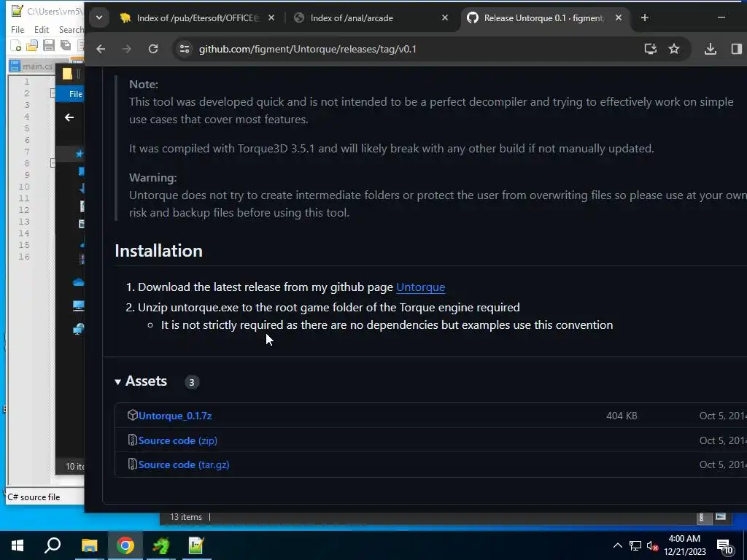Close the Release Untorque 0.1 tab
This screenshot has width=747, height=560.
tap(619, 18)
